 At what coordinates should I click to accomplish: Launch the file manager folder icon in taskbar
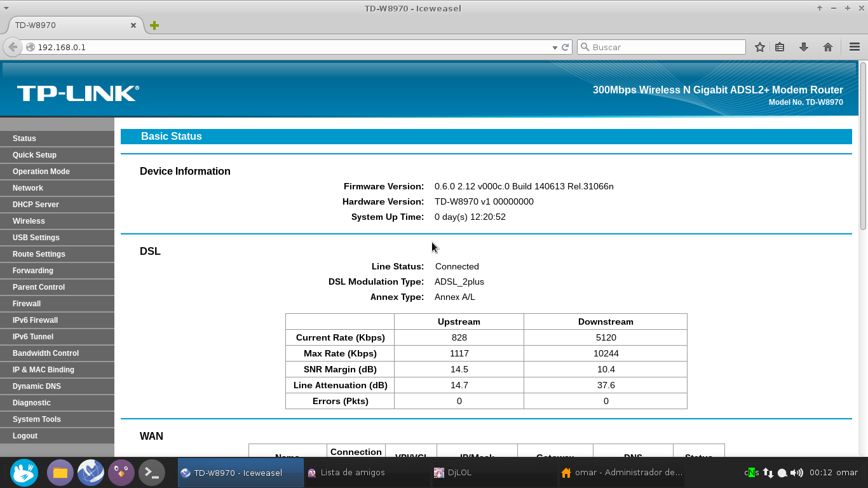(x=60, y=473)
